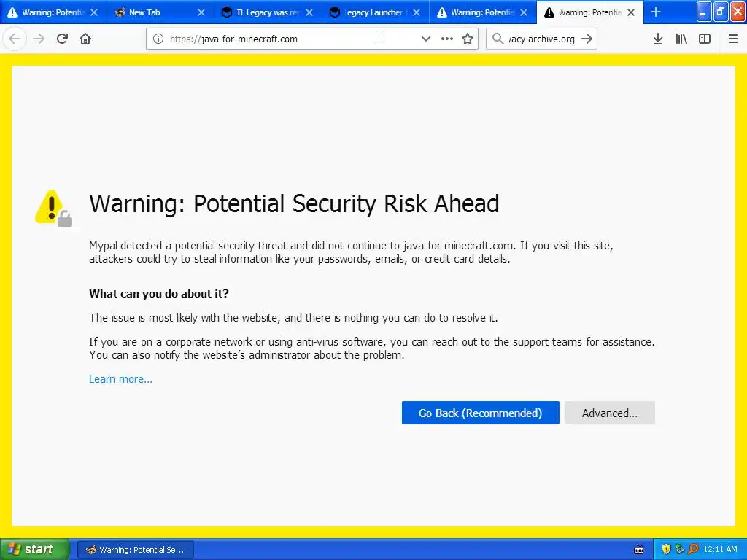This screenshot has height=560, width=747.
Task: Reload the current page
Action: click(62, 39)
